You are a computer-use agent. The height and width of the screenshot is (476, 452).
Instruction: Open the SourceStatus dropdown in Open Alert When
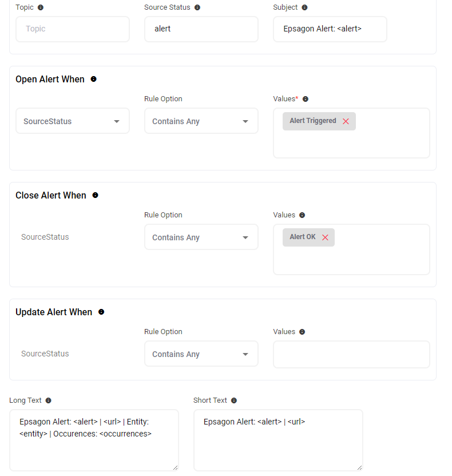coord(73,121)
